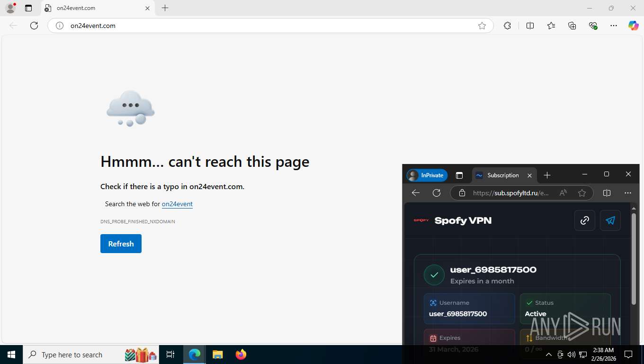Go back in InPrivate window
The image size is (644, 364).
point(416,193)
